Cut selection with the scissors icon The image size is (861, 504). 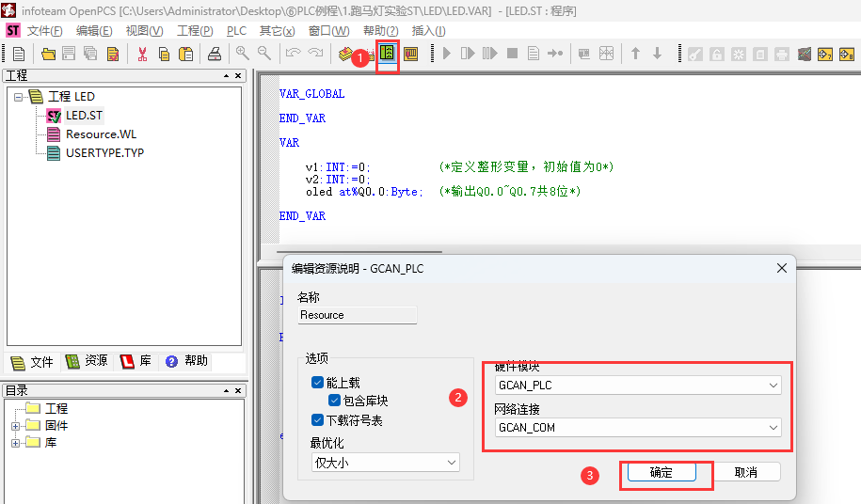[142, 54]
